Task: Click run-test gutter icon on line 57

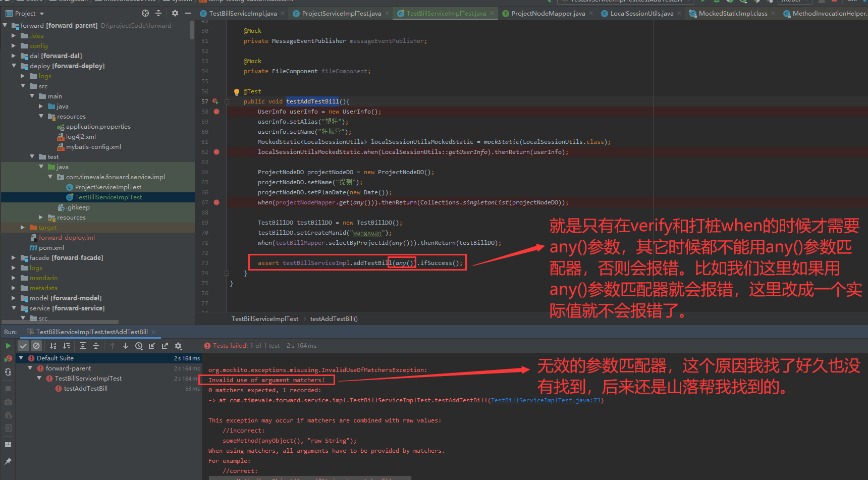Action: pos(215,101)
